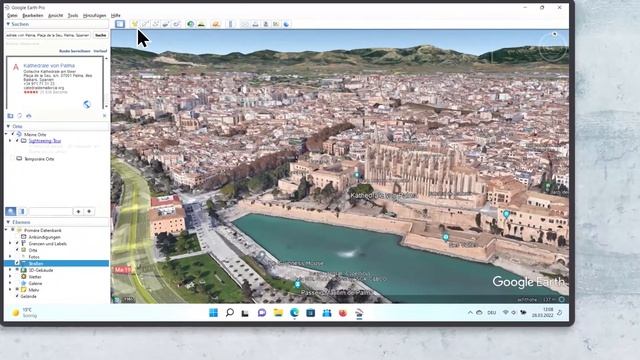Open the Print toolbar icon
This screenshot has width=640, height=360.
pyautogui.click(x=255, y=24)
